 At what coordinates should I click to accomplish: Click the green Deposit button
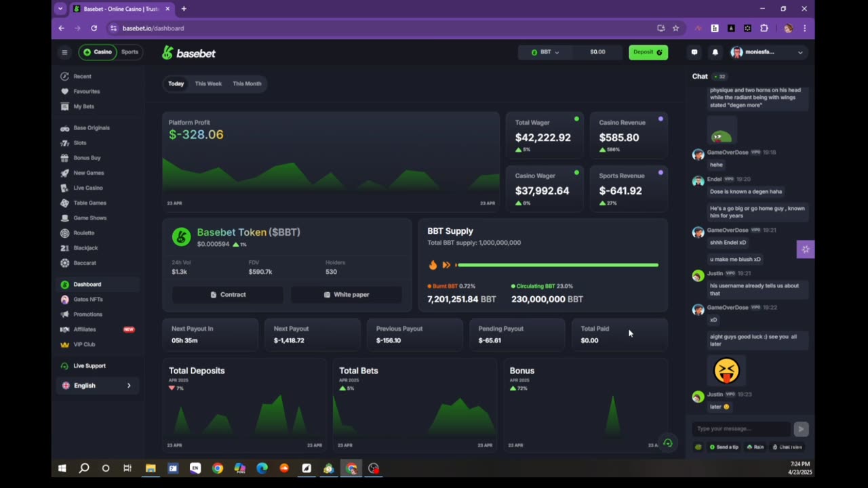pos(648,52)
